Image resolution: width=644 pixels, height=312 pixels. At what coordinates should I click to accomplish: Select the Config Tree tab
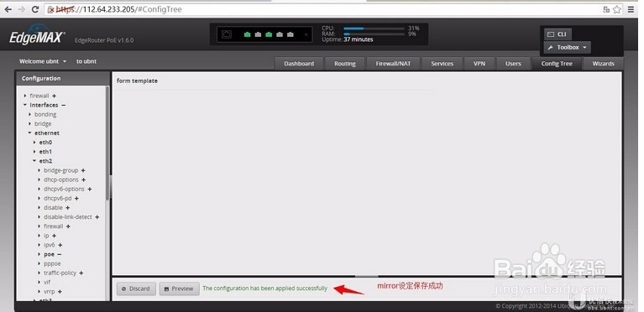(557, 64)
